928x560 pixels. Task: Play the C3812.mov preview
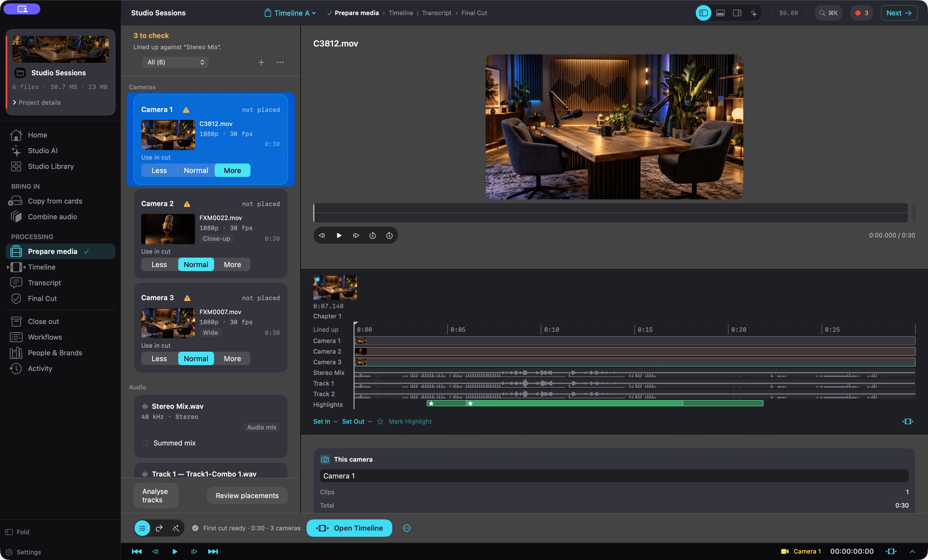tap(339, 235)
